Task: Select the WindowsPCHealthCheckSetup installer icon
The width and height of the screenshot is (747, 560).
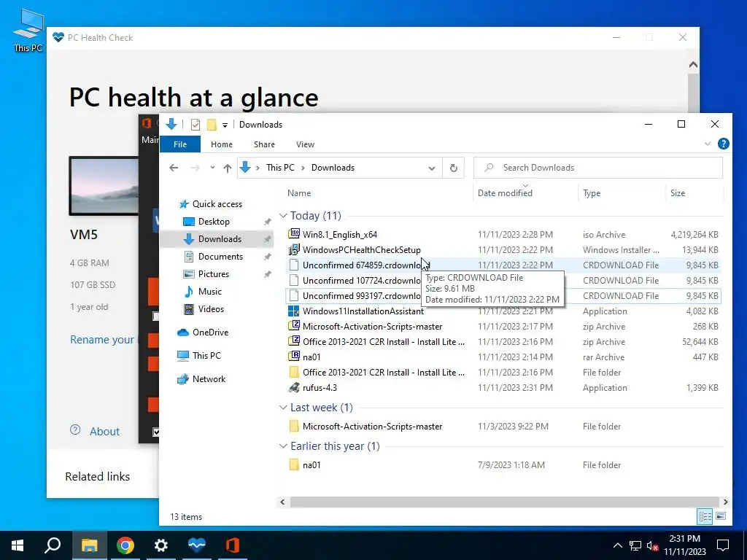Action: (x=294, y=249)
